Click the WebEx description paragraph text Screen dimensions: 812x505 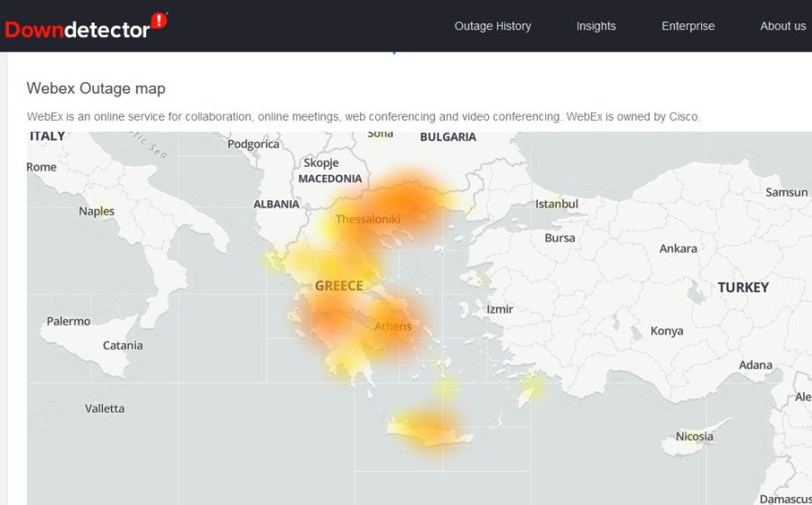click(x=363, y=116)
